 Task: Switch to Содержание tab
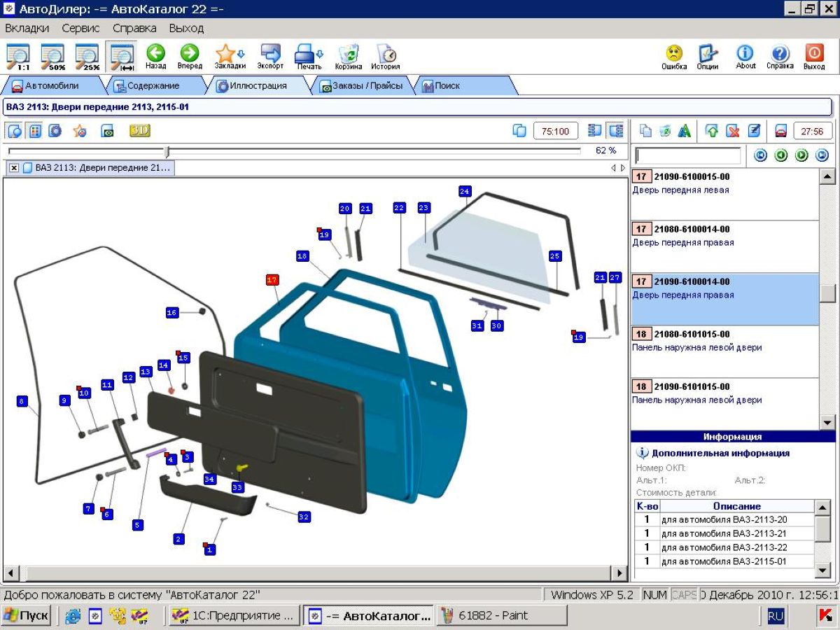click(x=153, y=85)
